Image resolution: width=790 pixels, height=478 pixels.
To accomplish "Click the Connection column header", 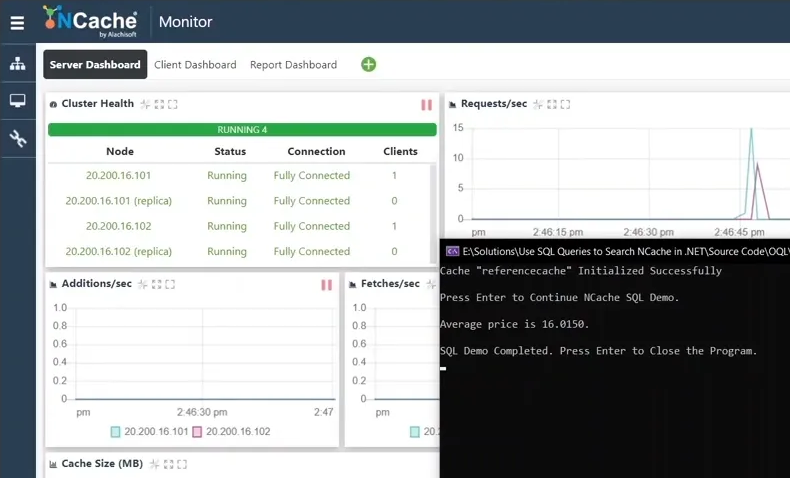I will pyautogui.click(x=316, y=151).
